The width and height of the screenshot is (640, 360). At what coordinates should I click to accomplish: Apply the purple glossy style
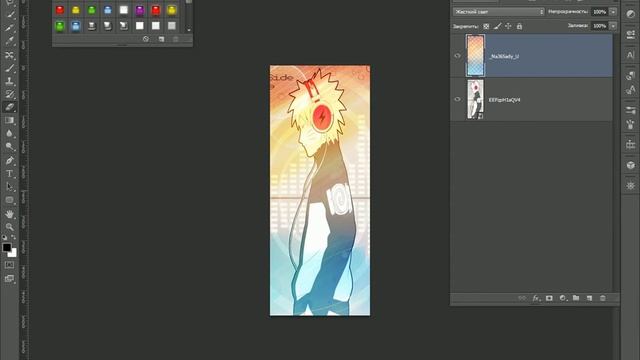[140, 10]
